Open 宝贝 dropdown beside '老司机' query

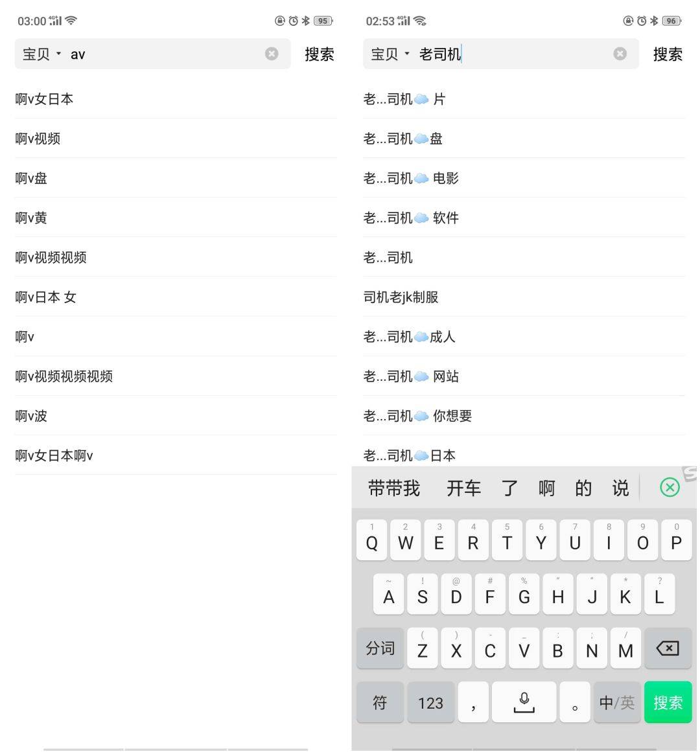(x=390, y=54)
